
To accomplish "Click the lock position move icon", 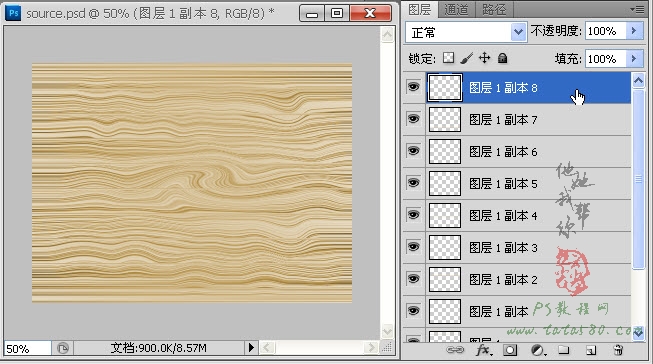I will 484,58.
